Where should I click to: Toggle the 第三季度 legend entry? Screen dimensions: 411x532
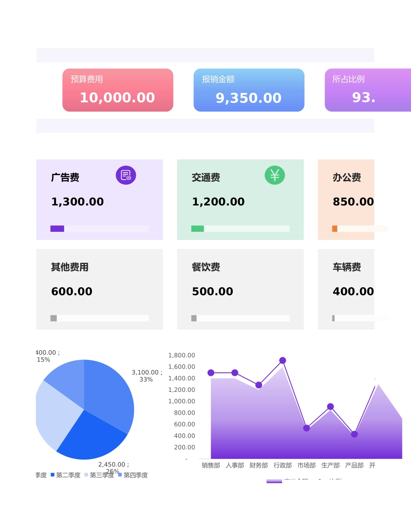102,475
